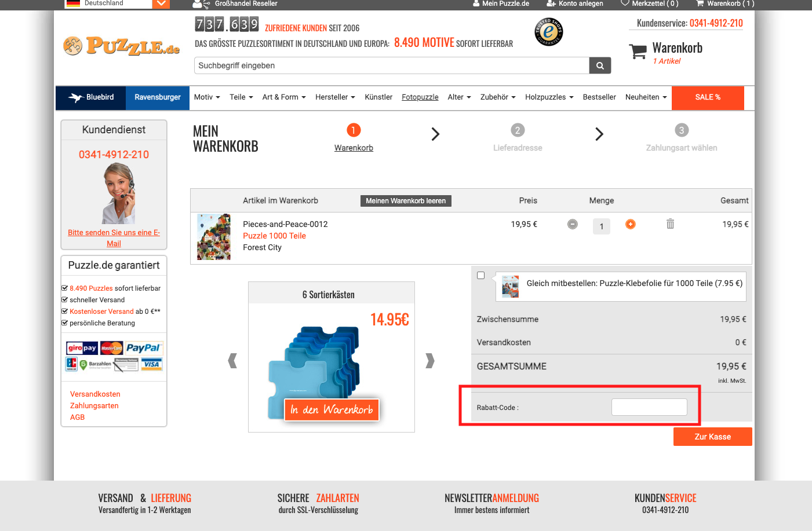Open 8.490 Puzzles link in guarantee box
The height and width of the screenshot is (531, 812).
91,288
